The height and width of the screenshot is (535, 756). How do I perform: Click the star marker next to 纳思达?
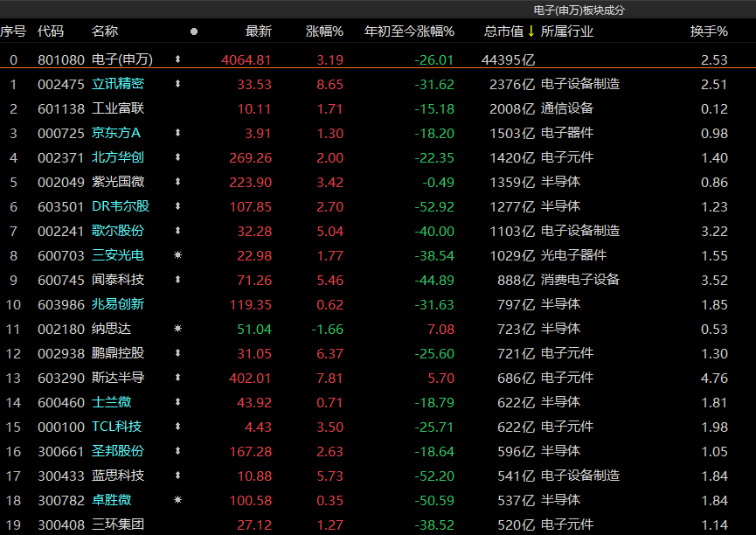coord(178,329)
